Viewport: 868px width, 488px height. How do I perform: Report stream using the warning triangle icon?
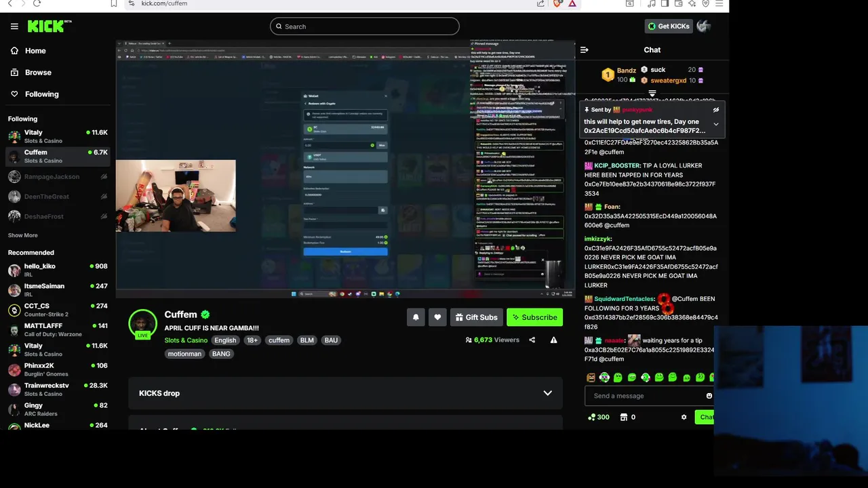[554, 340]
